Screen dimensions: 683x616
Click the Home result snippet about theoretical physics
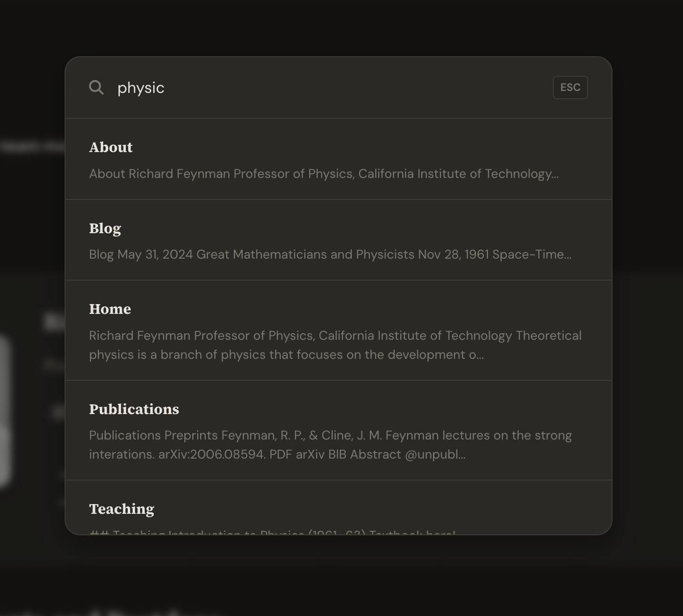[335, 345]
